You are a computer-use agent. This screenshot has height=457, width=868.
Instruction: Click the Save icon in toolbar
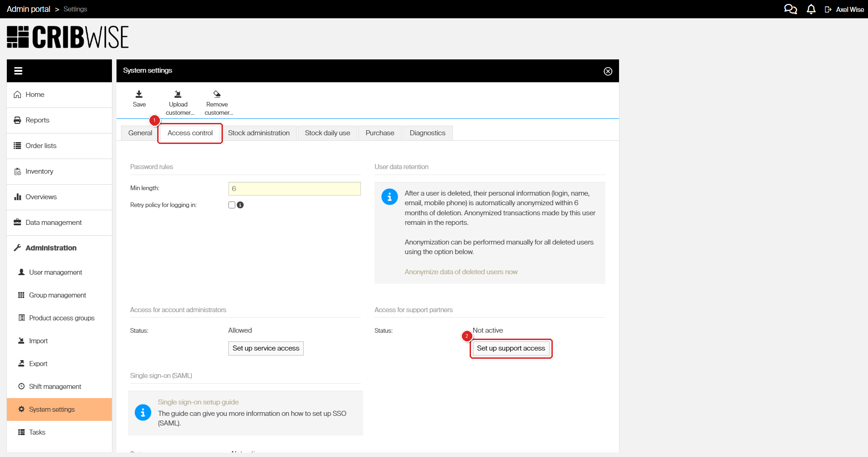coord(139,95)
